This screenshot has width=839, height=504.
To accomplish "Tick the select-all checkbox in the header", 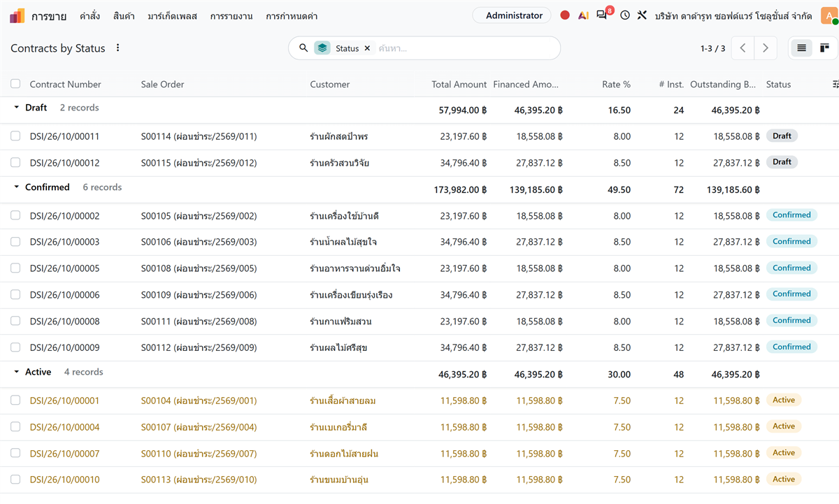I will pyautogui.click(x=15, y=85).
